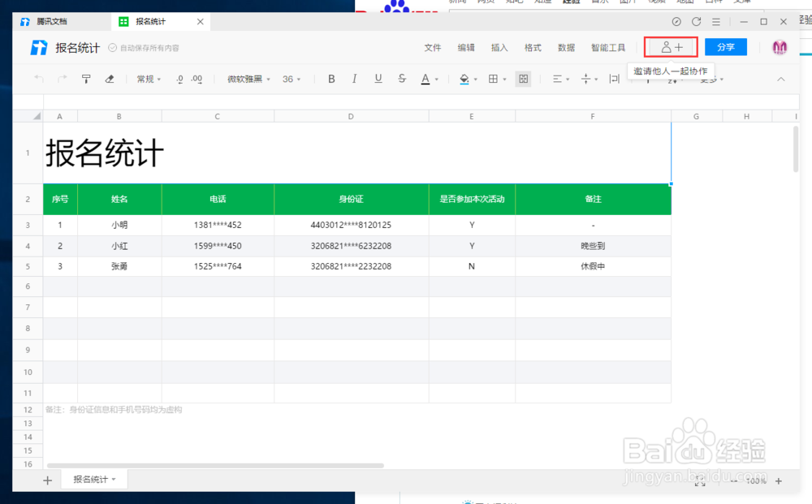The image size is (812, 504).
Task: Click the merge cells icon
Action: pyautogui.click(x=524, y=79)
